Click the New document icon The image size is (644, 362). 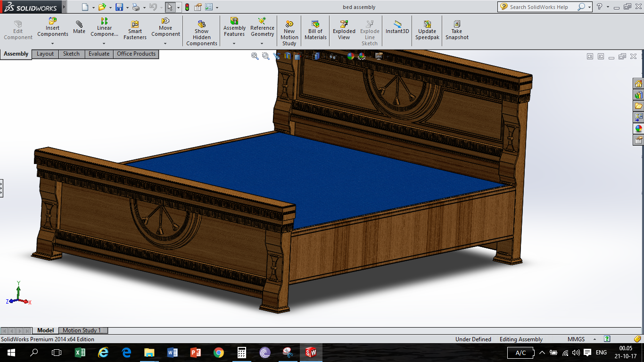tap(85, 7)
